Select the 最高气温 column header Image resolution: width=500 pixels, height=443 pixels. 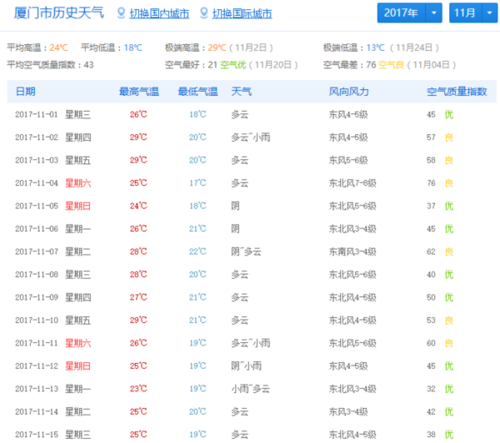(x=139, y=91)
